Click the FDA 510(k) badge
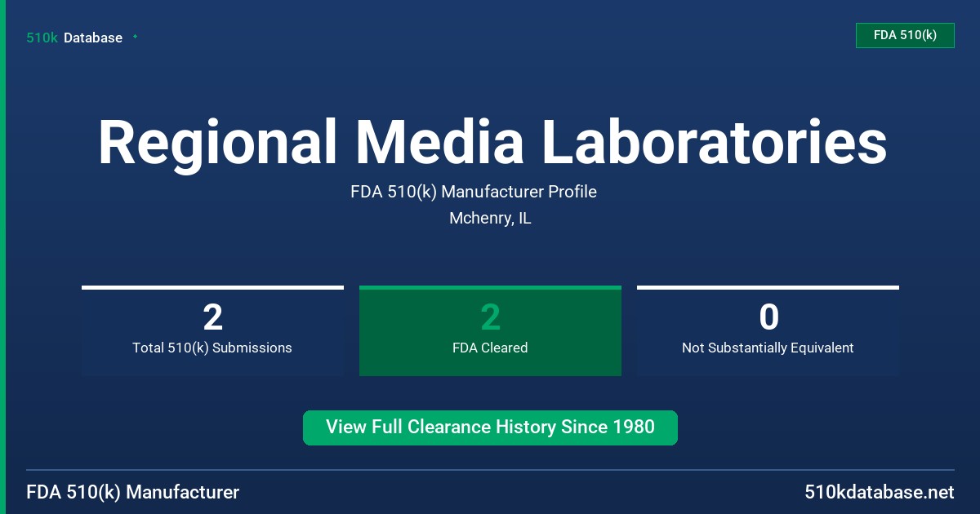This screenshot has width=980, height=514. coord(905,35)
